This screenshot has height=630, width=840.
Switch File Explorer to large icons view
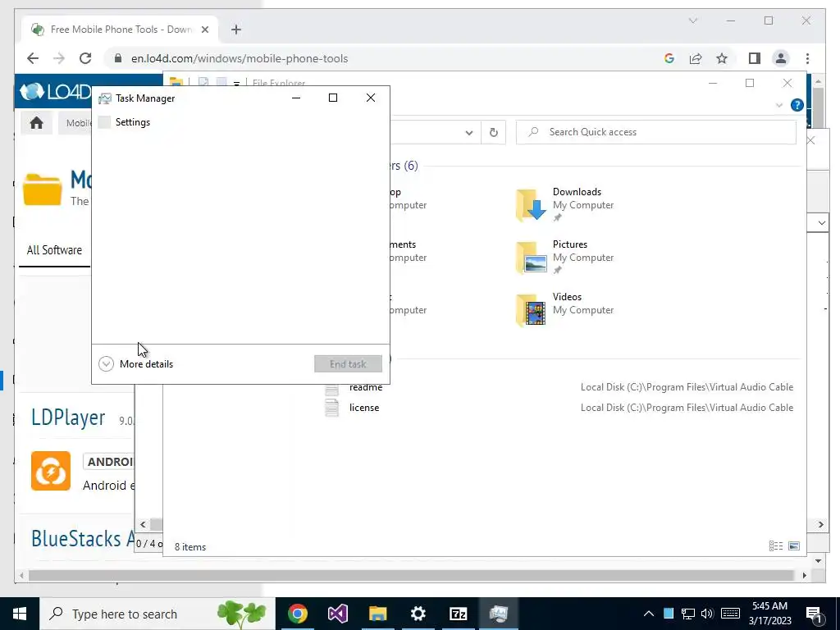pos(794,546)
